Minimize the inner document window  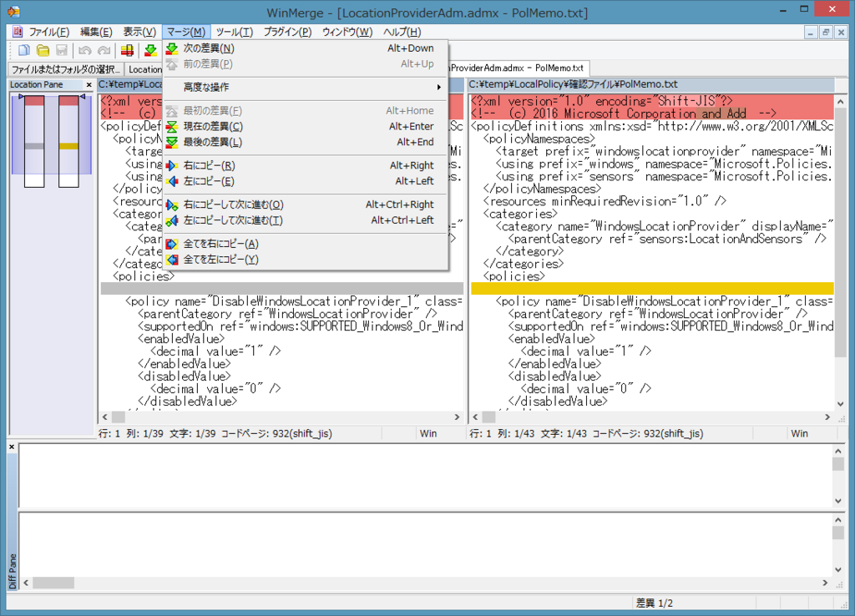pyautogui.click(x=811, y=33)
